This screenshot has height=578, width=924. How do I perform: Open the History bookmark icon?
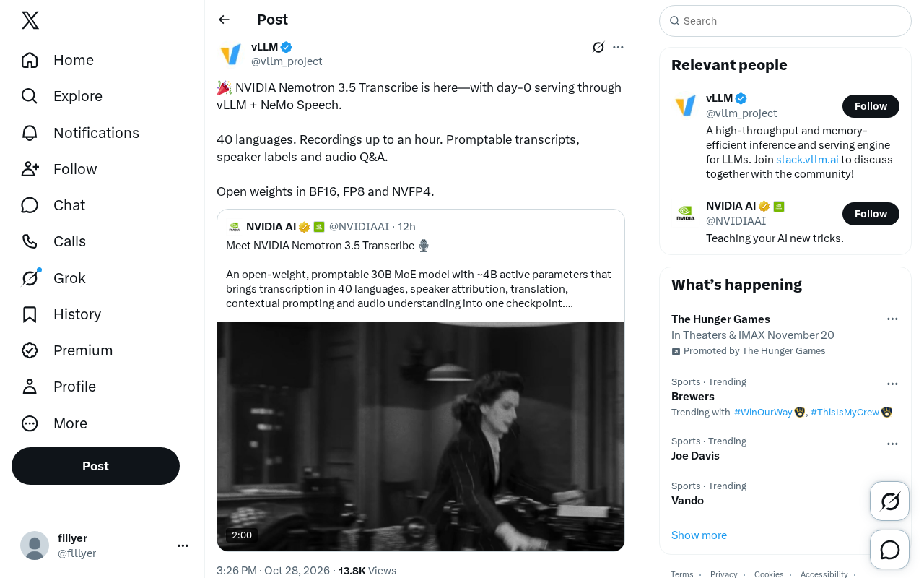click(30, 314)
